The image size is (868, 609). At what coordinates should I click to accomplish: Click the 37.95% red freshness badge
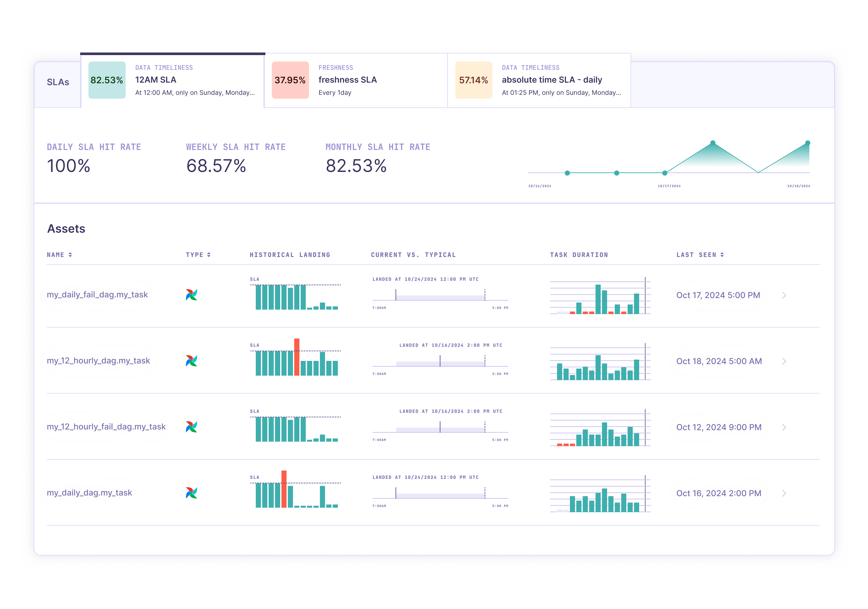click(x=290, y=80)
